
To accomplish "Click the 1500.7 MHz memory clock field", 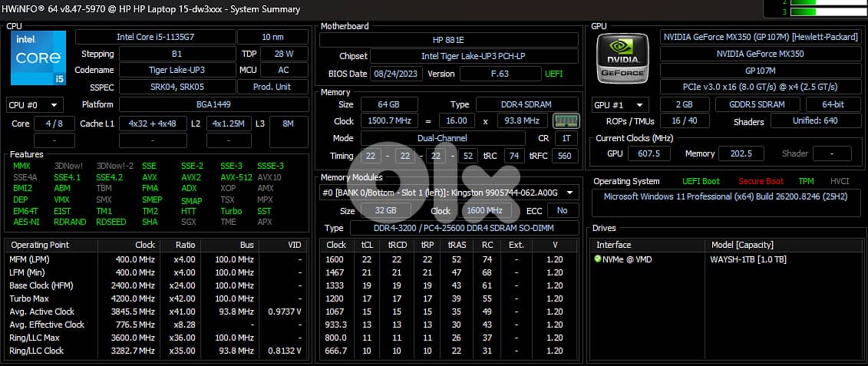I will coord(388,120).
